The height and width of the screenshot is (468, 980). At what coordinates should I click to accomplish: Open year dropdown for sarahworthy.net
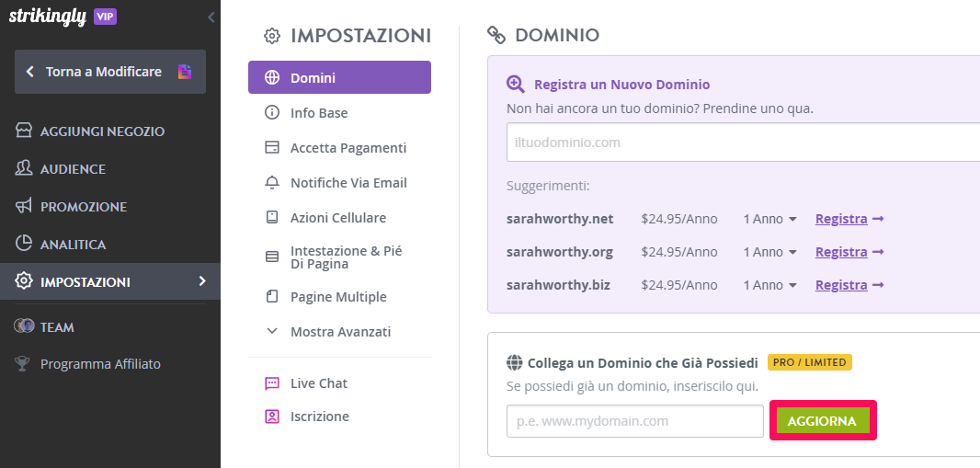[770, 220]
